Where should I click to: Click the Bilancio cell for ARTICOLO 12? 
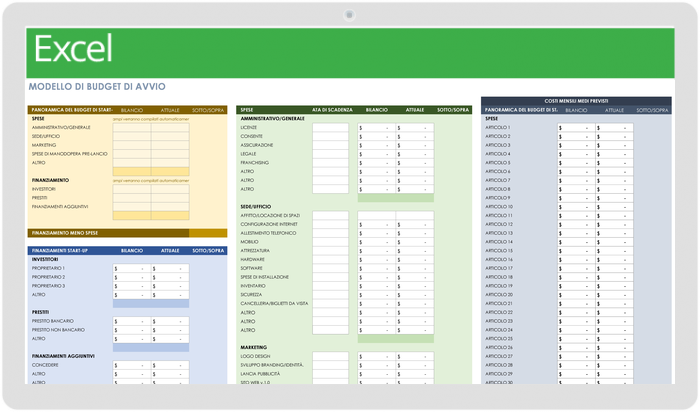(x=576, y=225)
